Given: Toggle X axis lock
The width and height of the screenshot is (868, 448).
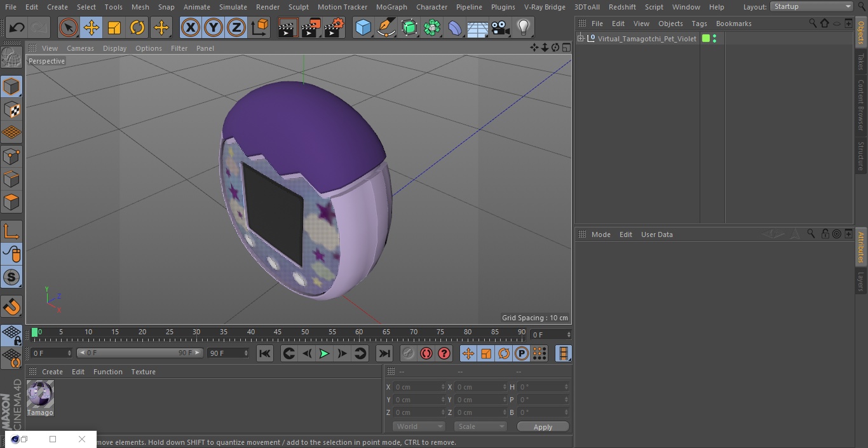Looking at the screenshot, I should pos(191,27).
